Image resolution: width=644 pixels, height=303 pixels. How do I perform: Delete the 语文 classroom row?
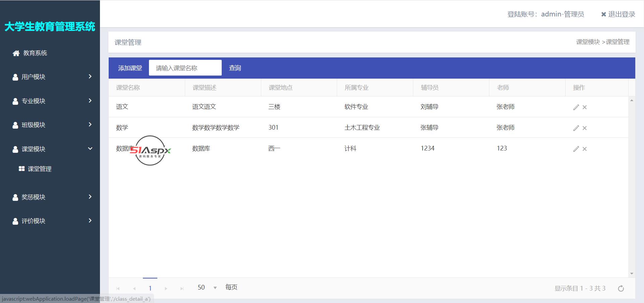(585, 107)
